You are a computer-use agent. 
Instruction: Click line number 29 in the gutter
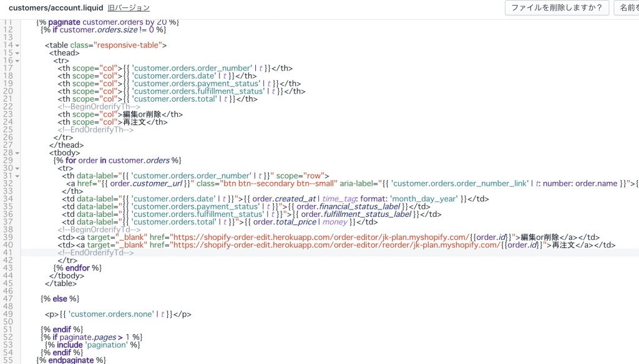(7, 160)
